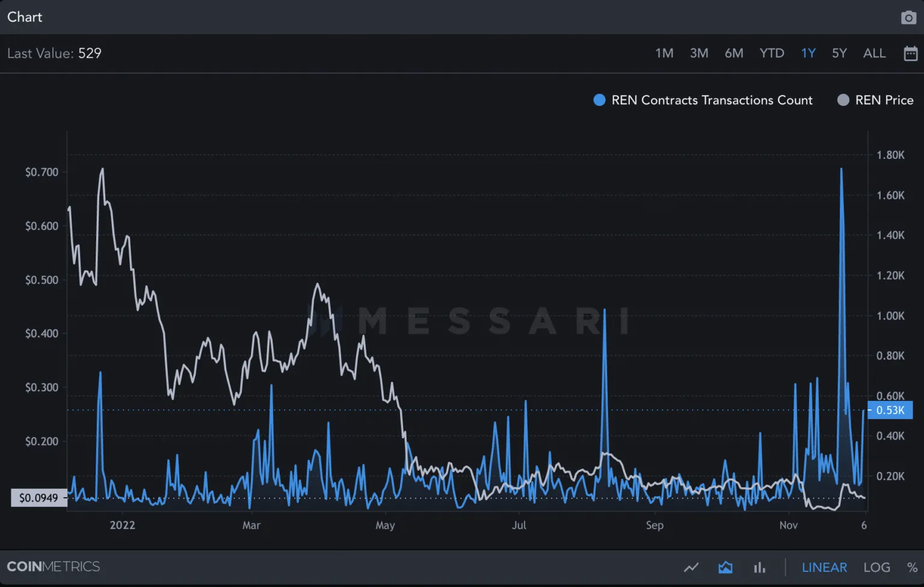Select the 1M time range
924x587 pixels.
coord(664,54)
